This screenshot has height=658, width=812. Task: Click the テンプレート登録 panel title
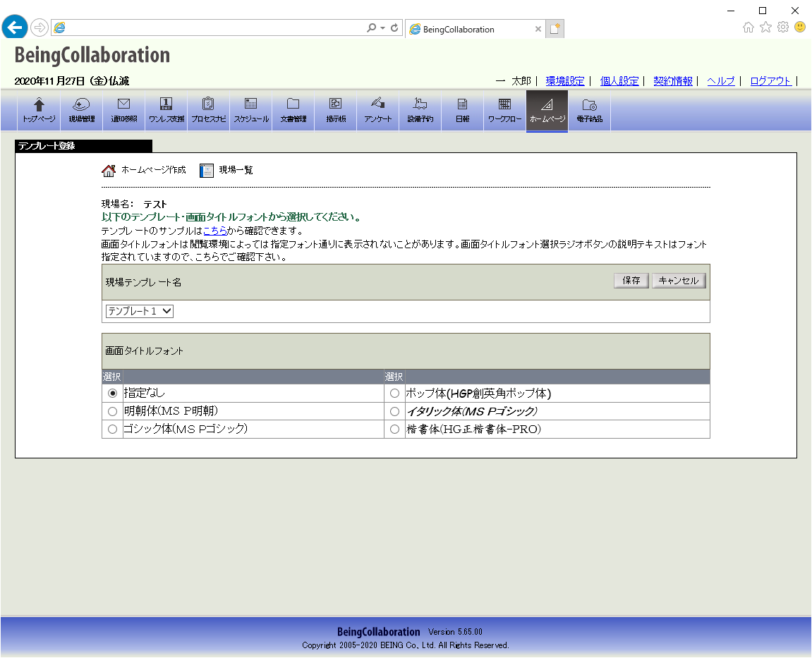[x=47, y=146]
